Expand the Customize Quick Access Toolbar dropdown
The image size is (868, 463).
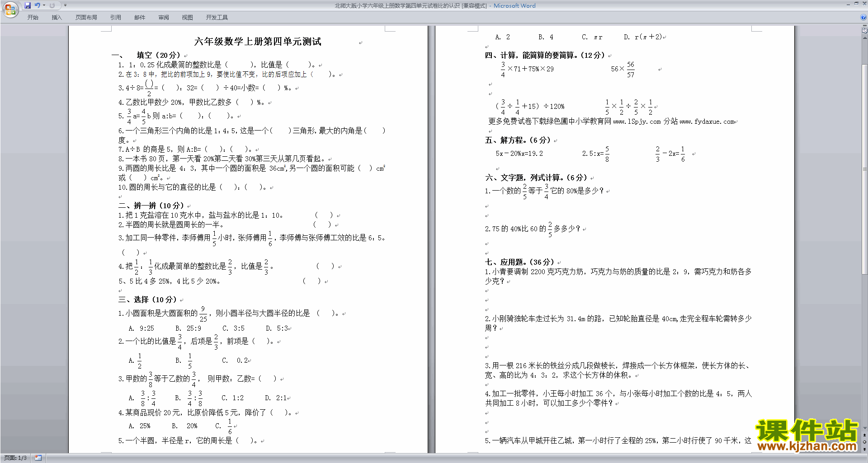[65, 5]
